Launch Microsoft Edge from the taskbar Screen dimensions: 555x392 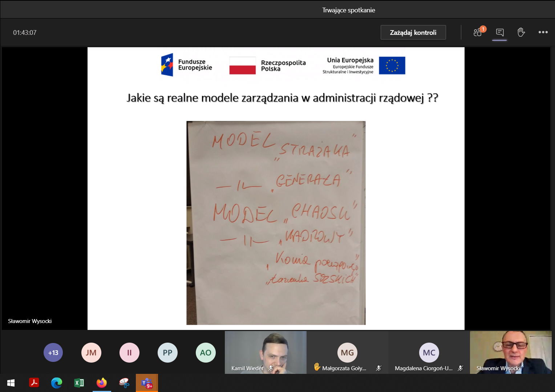(x=57, y=383)
